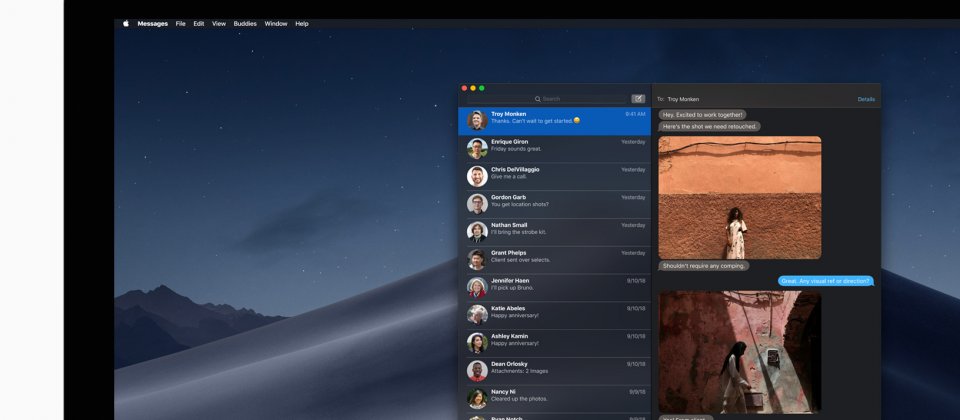Select message 'Here's the shot we need retouched.'
The width and height of the screenshot is (960, 420).
pos(710,127)
